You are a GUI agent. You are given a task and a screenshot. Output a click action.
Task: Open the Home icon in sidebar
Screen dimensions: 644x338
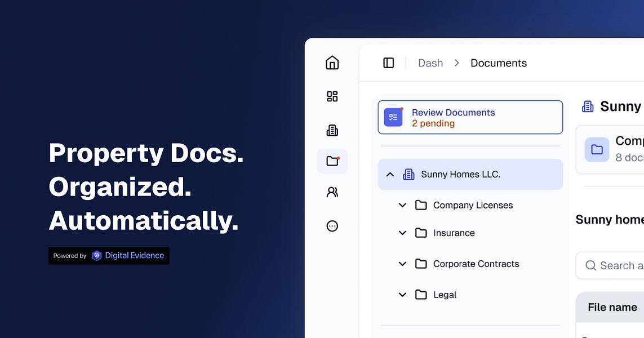pos(332,63)
